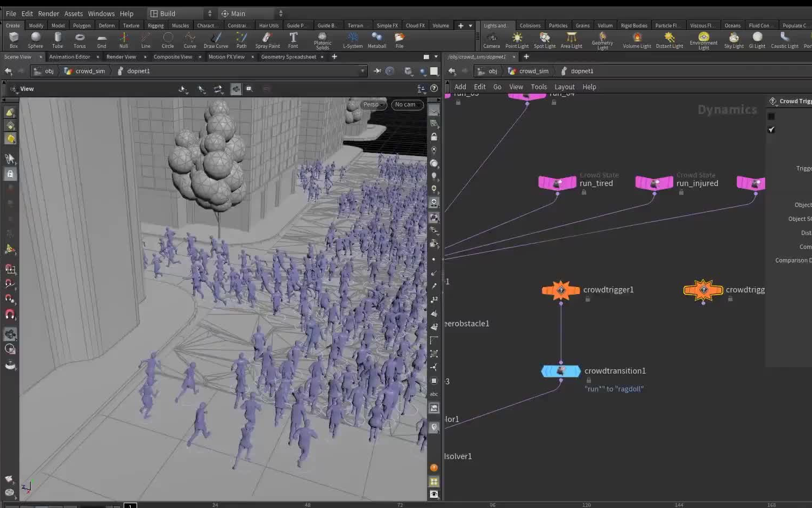Open the Windows menu
This screenshot has height=508, width=812.
click(x=101, y=13)
